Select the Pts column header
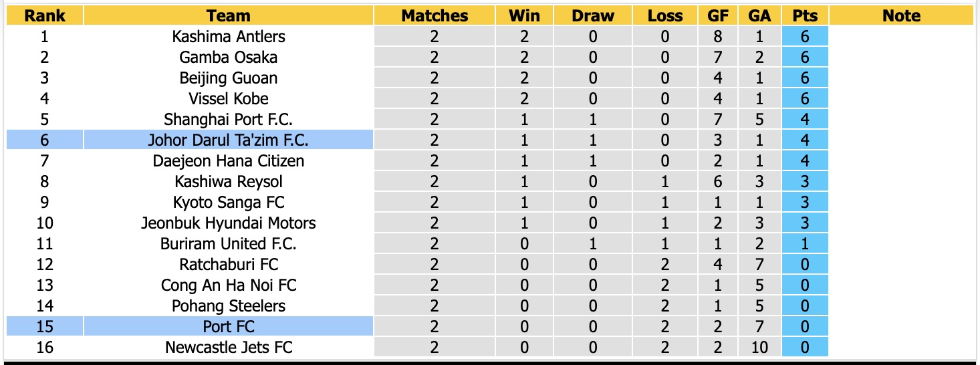The width and height of the screenshot is (980, 365). 804,15
